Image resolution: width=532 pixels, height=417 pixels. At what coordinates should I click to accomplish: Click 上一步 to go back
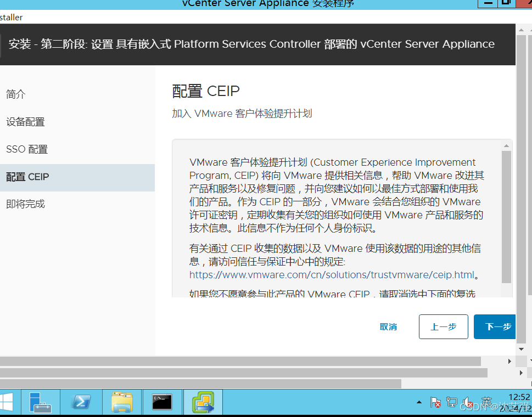click(x=444, y=327)
